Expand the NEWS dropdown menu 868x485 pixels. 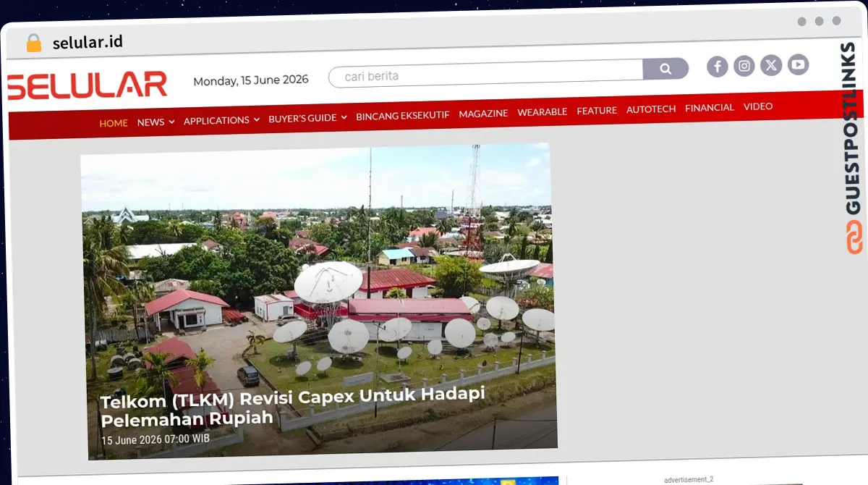click(156, 122)
